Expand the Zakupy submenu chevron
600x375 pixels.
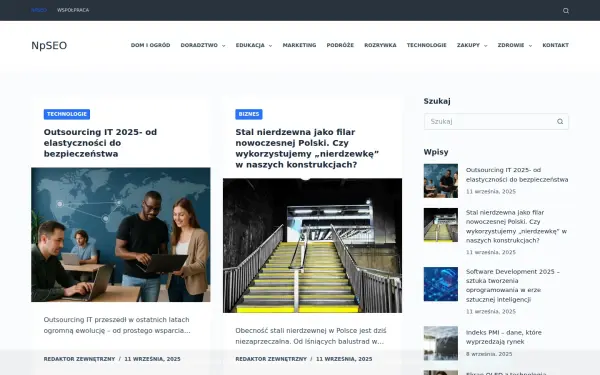point(486,46)
